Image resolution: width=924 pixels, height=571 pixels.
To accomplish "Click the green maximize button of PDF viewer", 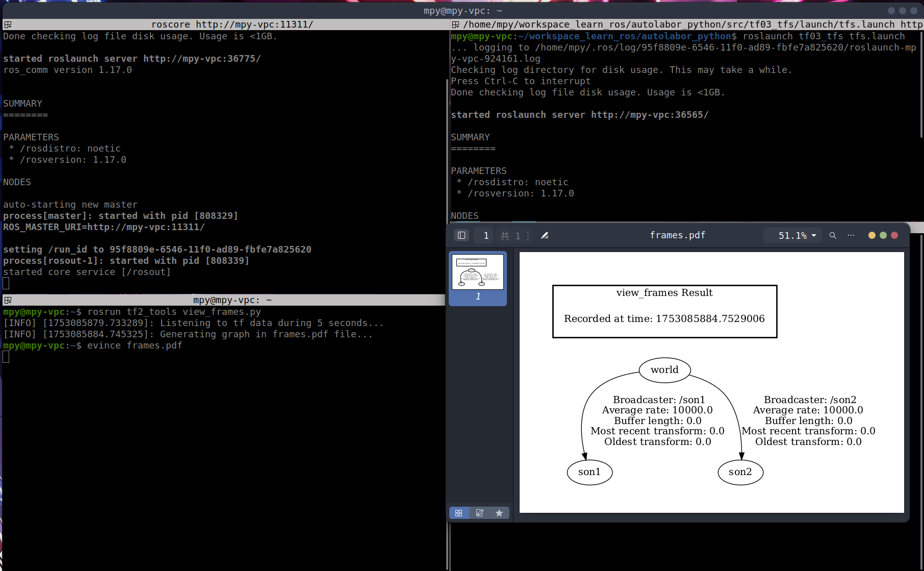I will click(883, 235).
